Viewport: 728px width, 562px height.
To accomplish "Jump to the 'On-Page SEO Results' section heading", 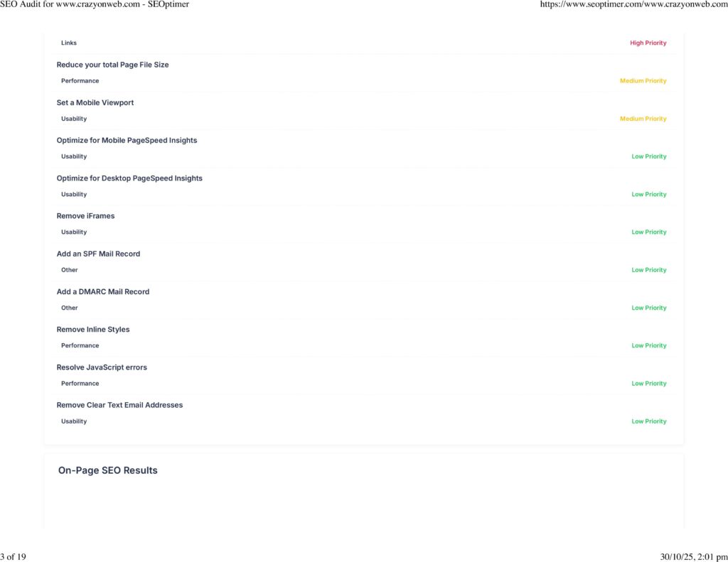I will point(108,470).
